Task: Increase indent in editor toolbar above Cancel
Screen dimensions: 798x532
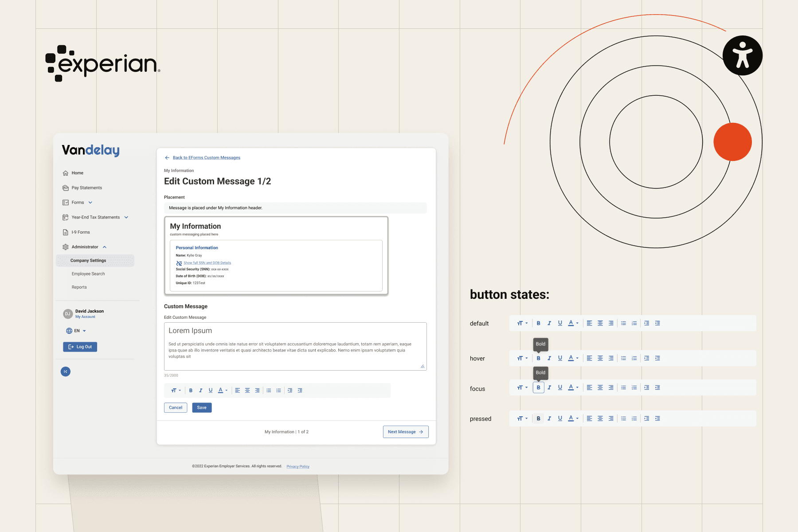Action: tap(290, 391)
